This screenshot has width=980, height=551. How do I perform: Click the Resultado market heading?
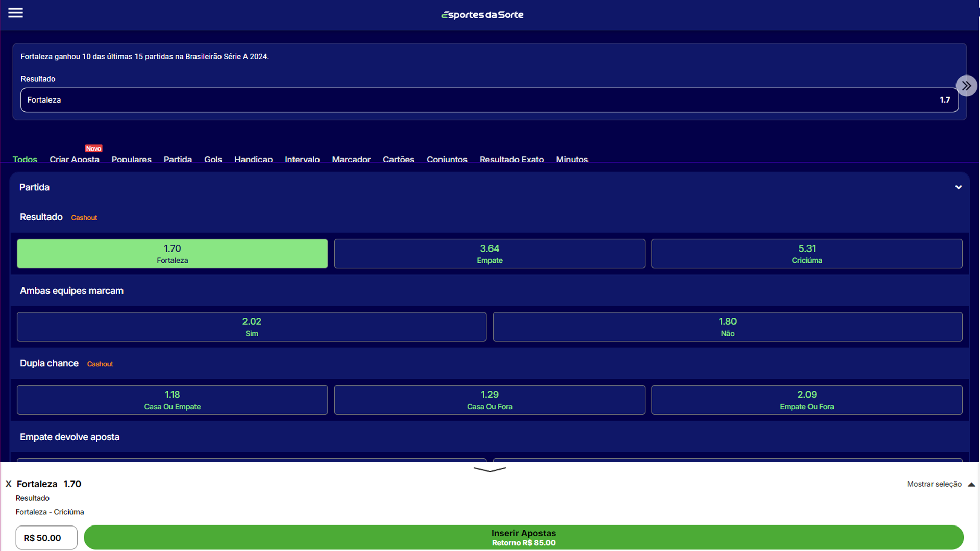pos(41,217)
